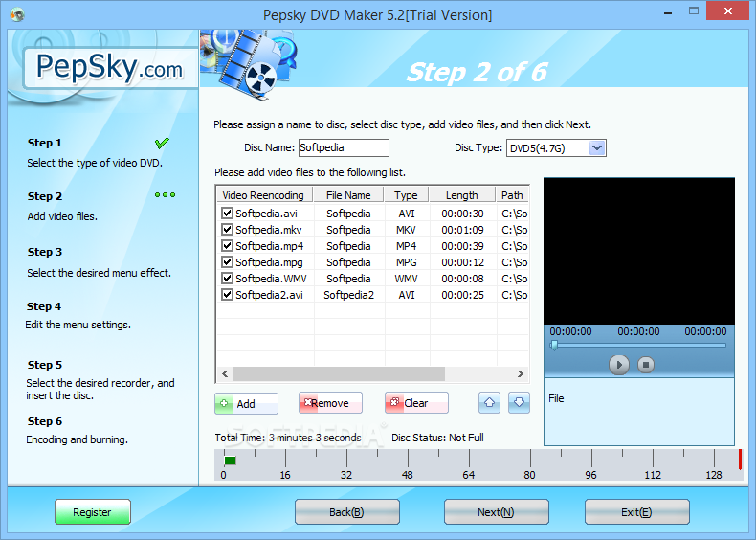Screen dimensions: 756x540
Task: Click the 00:01:09 length cell
Action: (462, 230)
